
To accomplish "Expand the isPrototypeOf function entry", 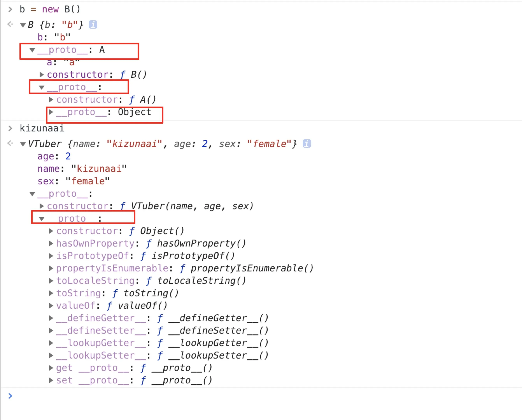I will [x=51, y=256].
